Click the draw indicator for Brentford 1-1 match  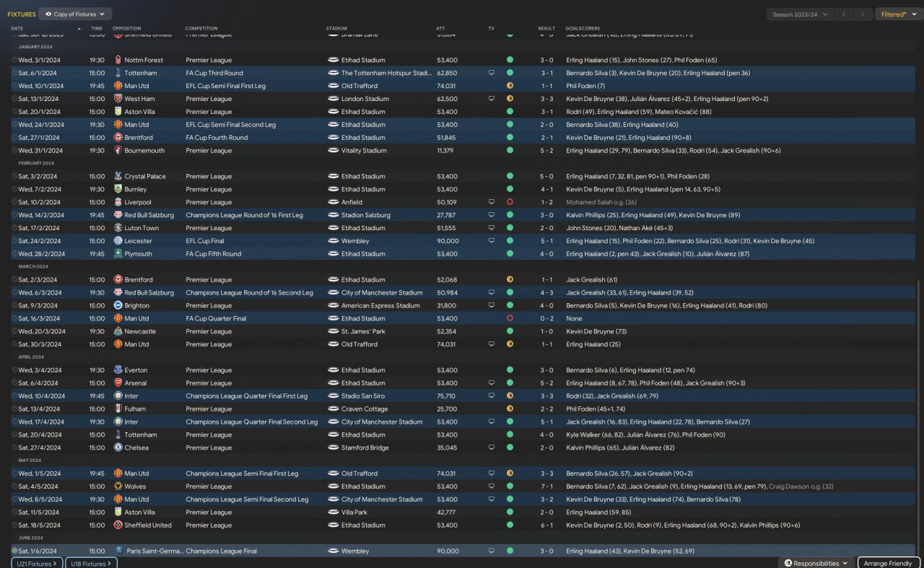click(x=510, y=280)
